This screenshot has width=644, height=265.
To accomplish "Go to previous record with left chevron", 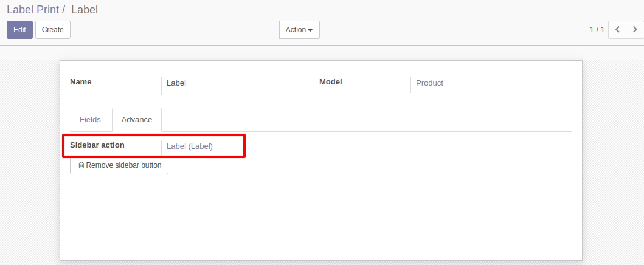I will (617, 29).
